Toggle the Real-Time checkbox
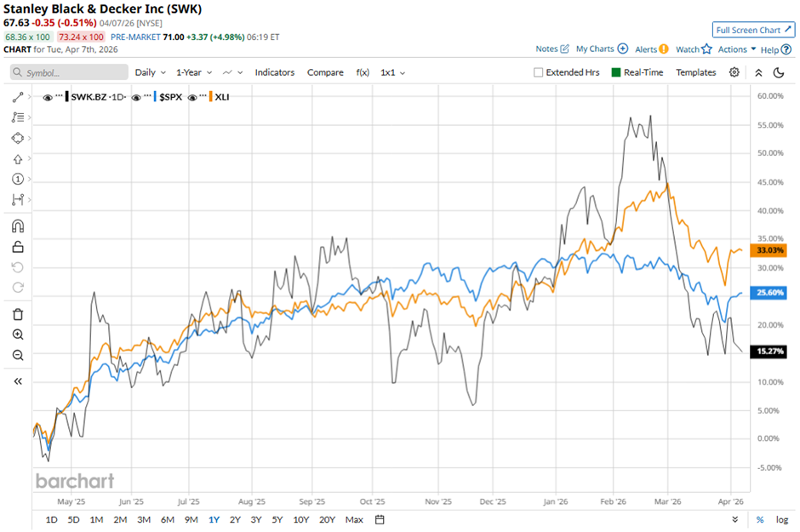Image resolution: width=800 pixels, height=532 pixels. click(616, 72)
